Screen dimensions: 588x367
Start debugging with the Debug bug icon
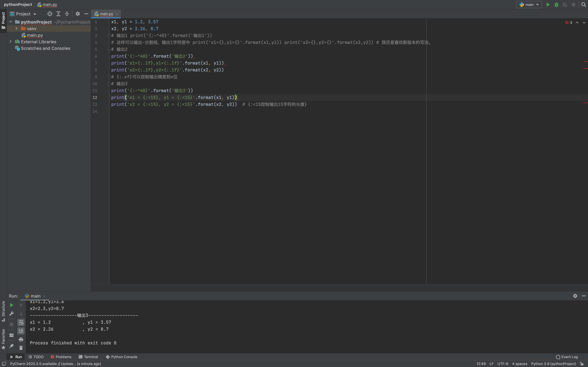pos(556,5)
